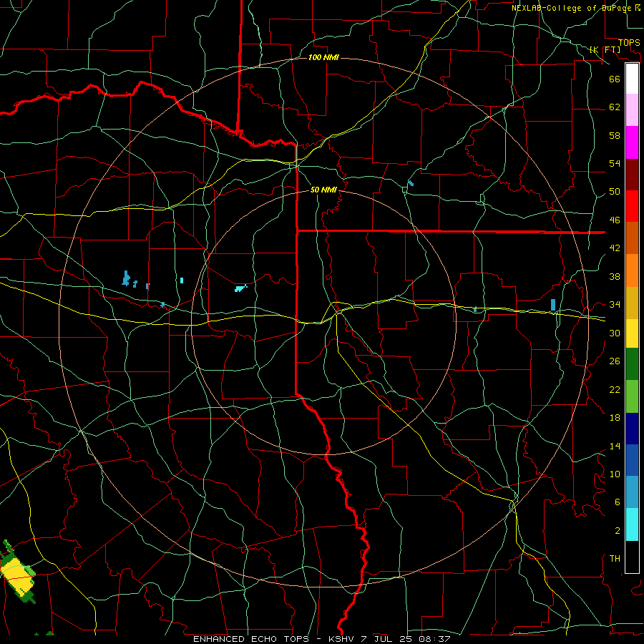Screen dimensions: 644x644
Task: Pick the sky blue legend swatch
Action: (x=632, y=492)
